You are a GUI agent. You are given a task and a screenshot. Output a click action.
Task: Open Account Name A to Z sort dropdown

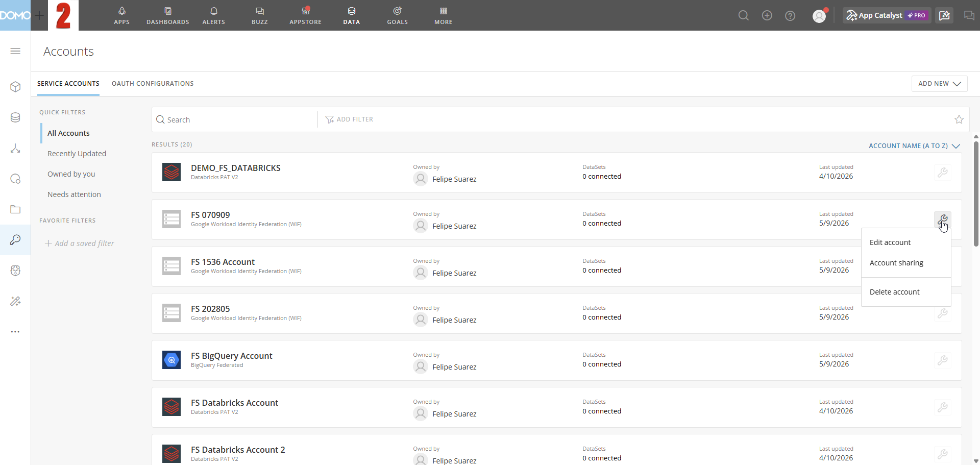pyautogui.click(x=914, y=146)
